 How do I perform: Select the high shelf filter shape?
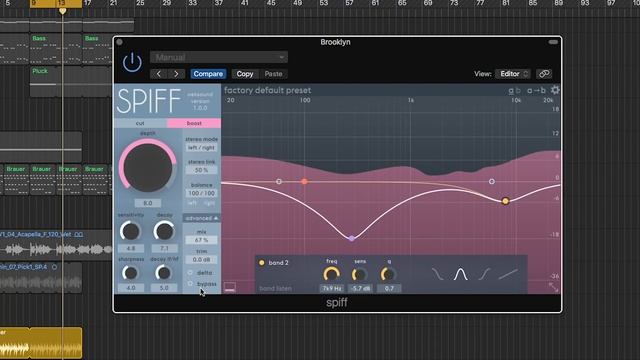pyautogui.click(x=484, y=274)
